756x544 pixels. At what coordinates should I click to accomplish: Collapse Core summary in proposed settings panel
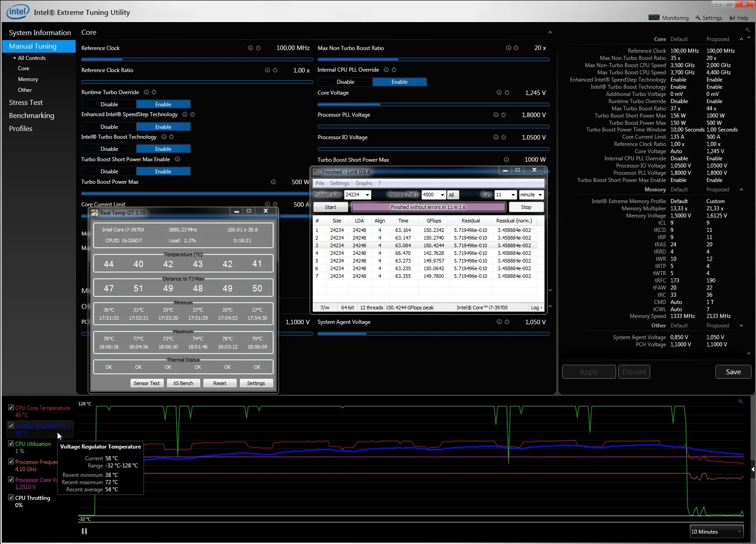(x=741, y=39)
